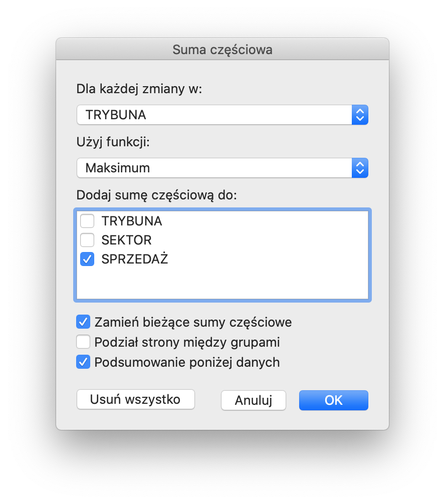Click the Maksimum combo box text field
Viewport: 445px width, 504px height.
click(x=214, y=168)
